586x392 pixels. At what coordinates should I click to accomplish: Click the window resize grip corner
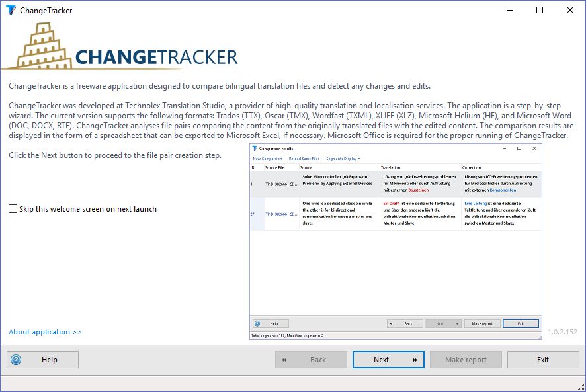[581, 387]
